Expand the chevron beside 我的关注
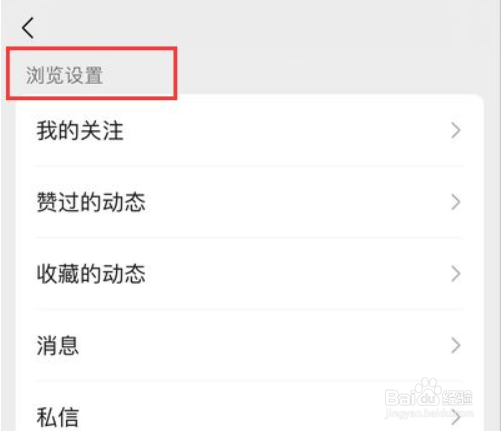502x431 pixels. pyautogui.click(x=456, y=130)
